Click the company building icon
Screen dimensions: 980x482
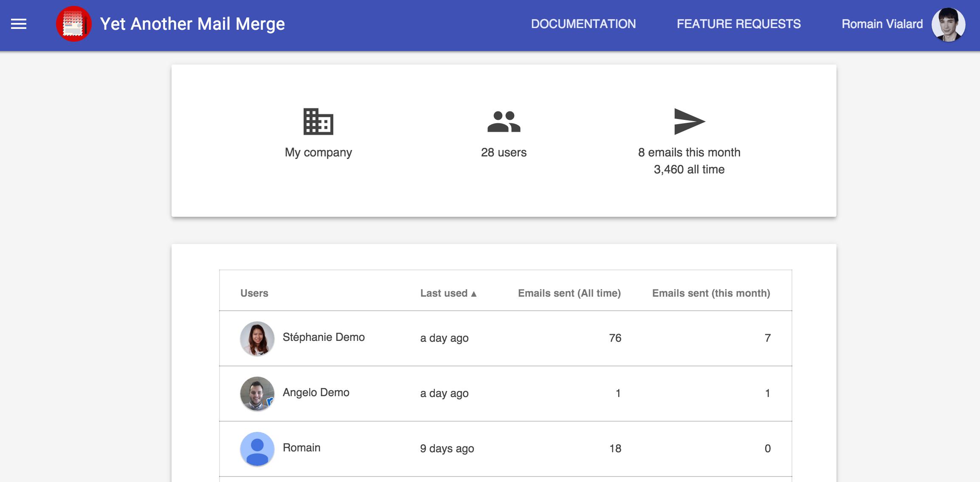(x=318, y=122)
